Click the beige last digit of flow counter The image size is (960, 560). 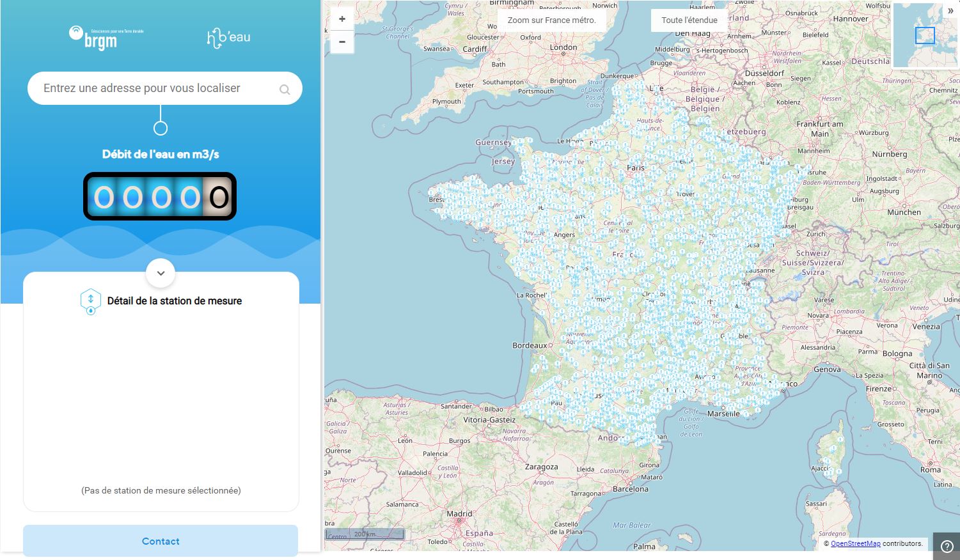[x=219, y=198]
